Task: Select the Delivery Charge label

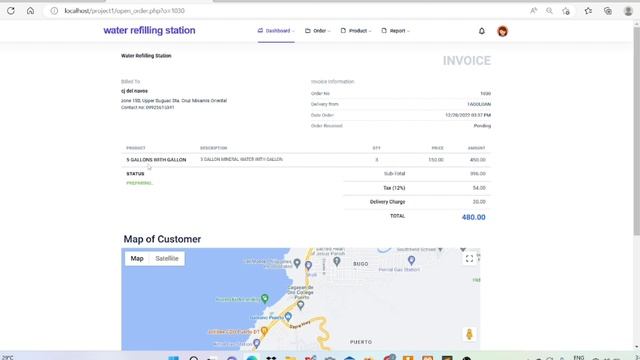Action: (x=387, y=202)
